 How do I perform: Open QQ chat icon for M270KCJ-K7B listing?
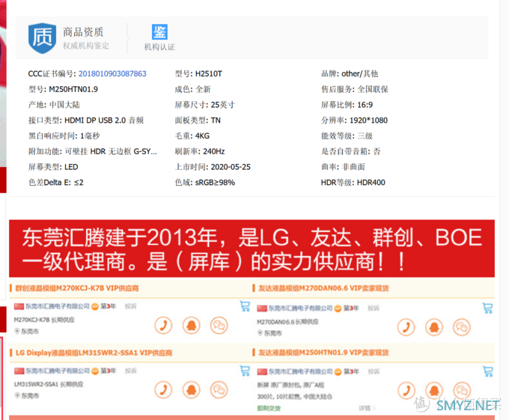pos(191,325)
